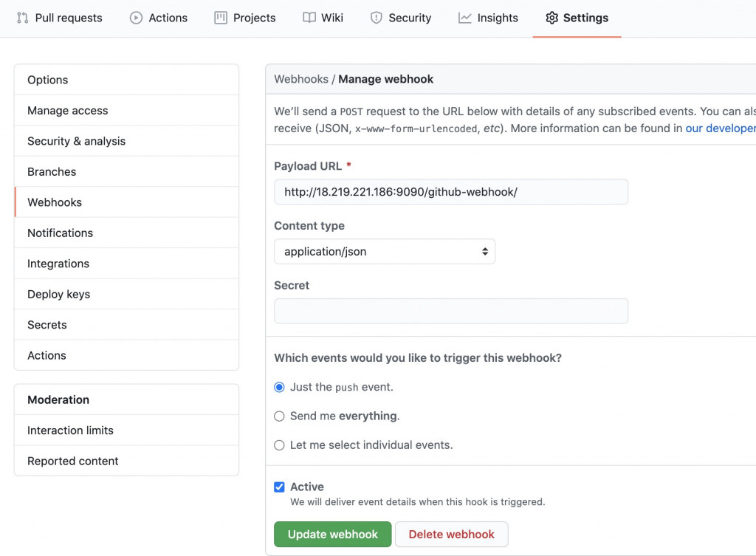Open Interaction limits under Moderation
This screenshot has width=756, height=556.
point(70,430)
